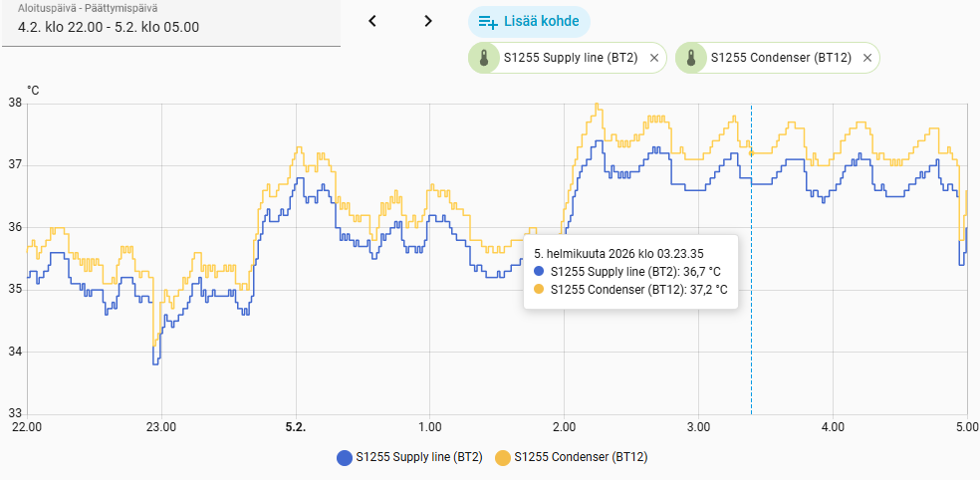Click yellow Condenser legend color dot
This screenshot has height=480, width=980.
(x=502, y=458)
